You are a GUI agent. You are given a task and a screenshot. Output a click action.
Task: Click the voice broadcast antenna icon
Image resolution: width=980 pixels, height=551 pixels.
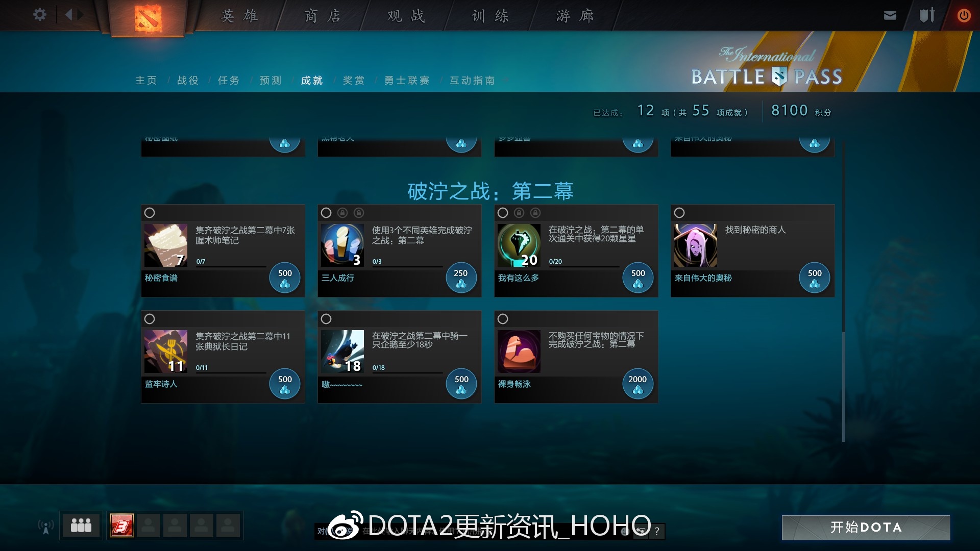[46, 526]
